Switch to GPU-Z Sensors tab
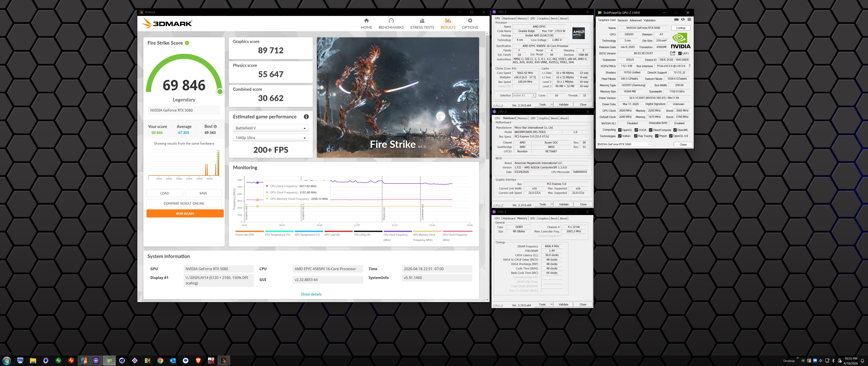The width and height of the screenshot is (868, 366). (622, 21)
